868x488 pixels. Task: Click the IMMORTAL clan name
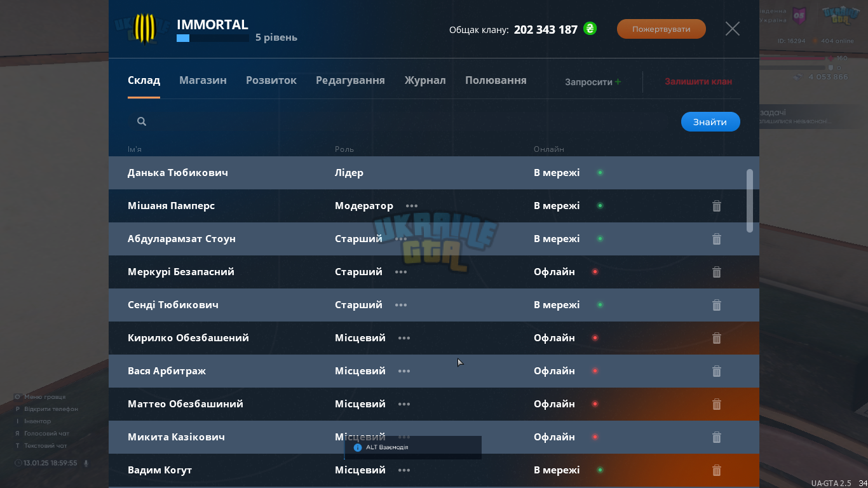coord(212,25)
